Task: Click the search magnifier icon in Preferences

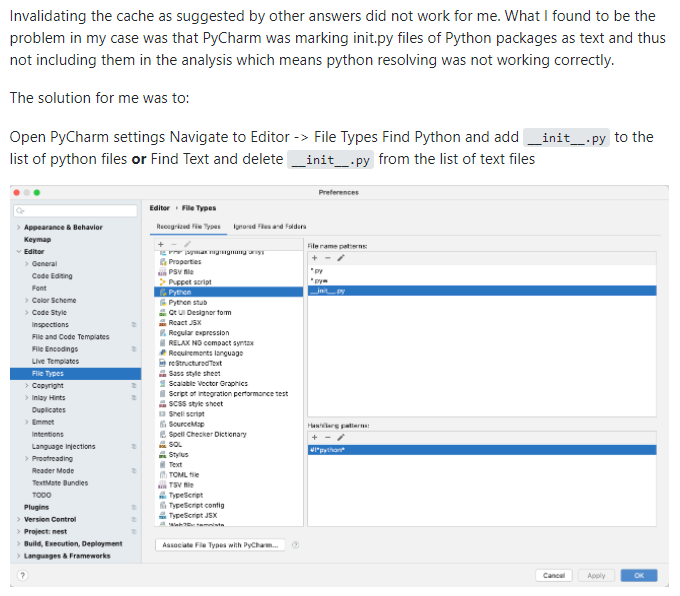Action: [20, 211]
